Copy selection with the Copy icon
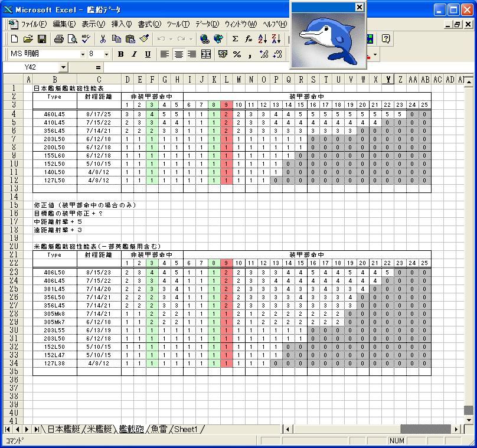This screenshot has width=477, height=448. pos(116,39)
